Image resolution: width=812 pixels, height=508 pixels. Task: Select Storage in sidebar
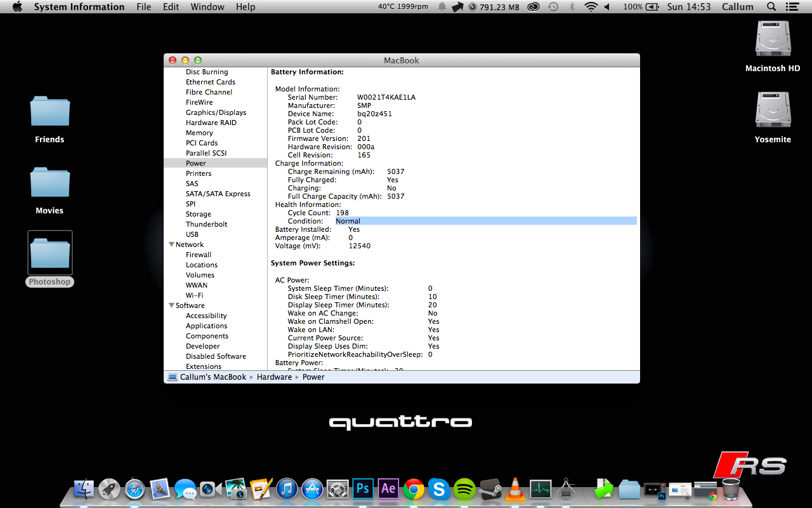tap(199, 214)
